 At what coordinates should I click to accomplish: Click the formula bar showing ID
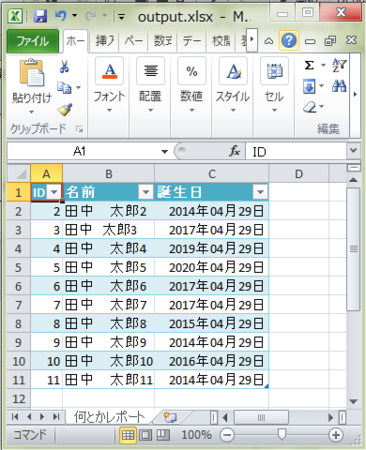point(296,152)
